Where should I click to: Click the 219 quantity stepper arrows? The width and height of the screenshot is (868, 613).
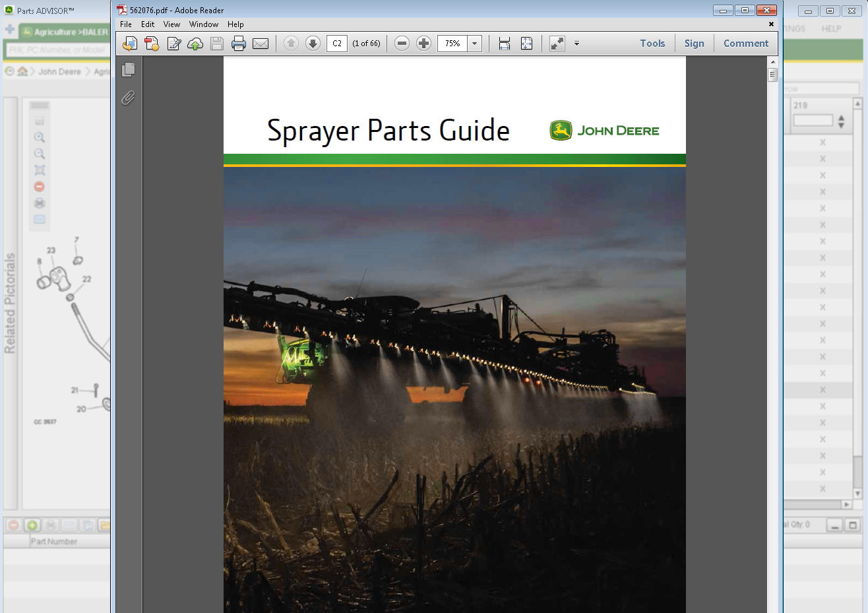click(x=841, y=121)
